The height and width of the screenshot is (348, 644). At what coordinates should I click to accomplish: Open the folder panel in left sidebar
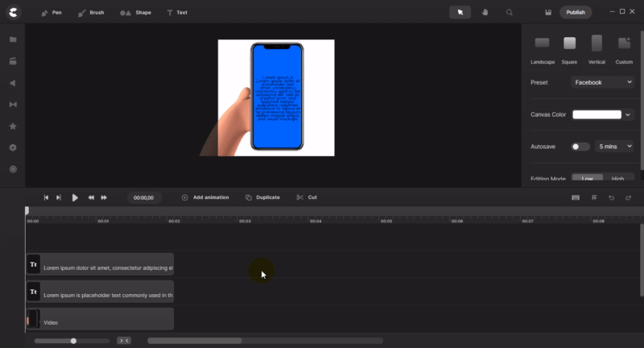(13, 39)
